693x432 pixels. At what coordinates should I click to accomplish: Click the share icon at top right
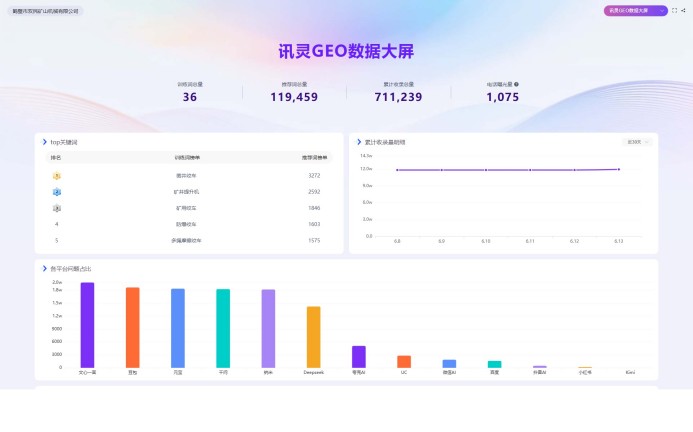(x=683, y=11)
